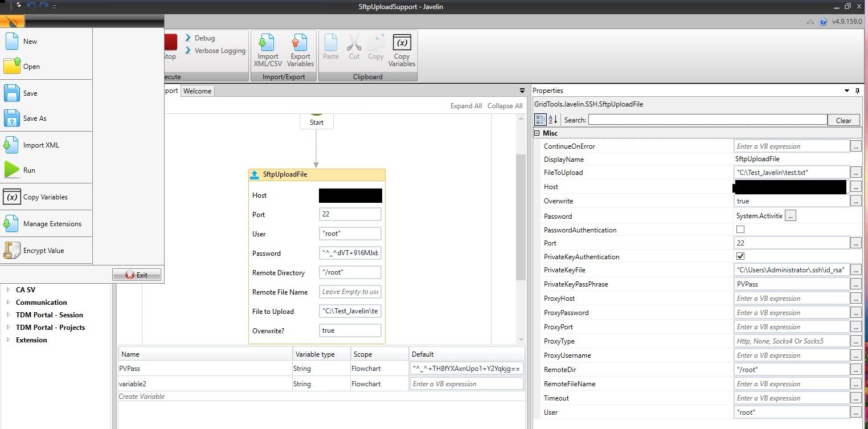Click Collapse All in the designer
The image size is (868, 429).
pyautogui.click(x=505, y=106)
